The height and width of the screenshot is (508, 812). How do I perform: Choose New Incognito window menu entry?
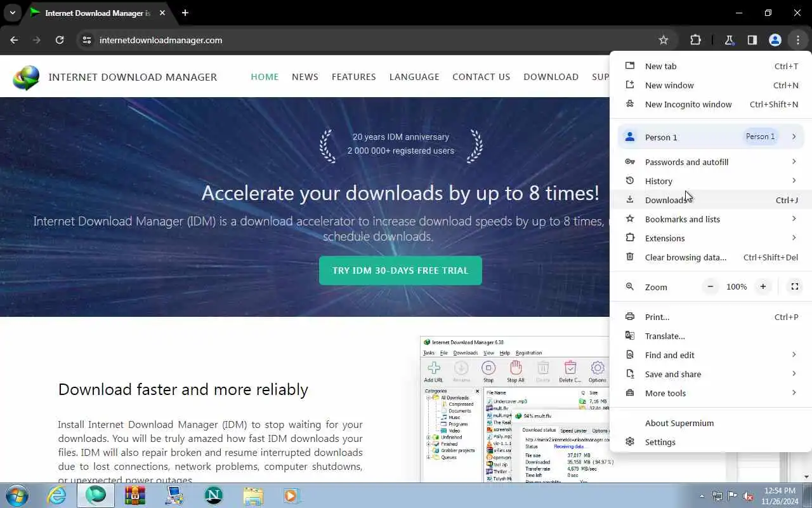[x=710, y=104]
